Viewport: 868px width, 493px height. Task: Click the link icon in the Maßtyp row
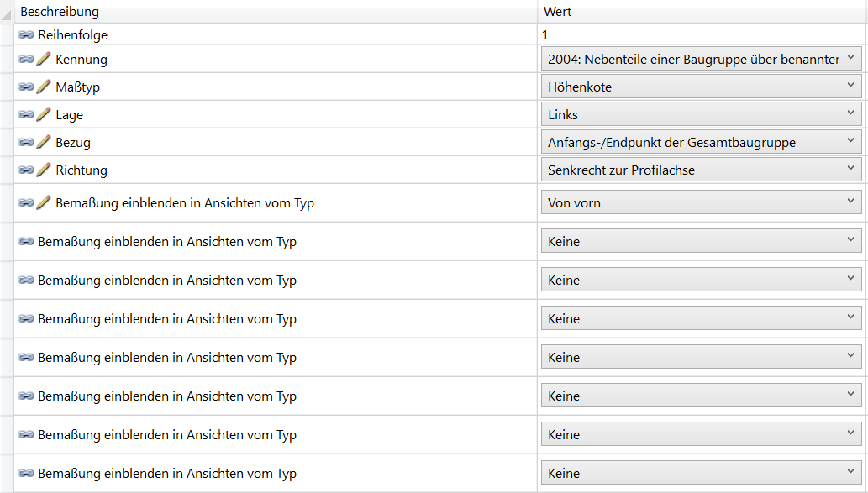[26, 87]
